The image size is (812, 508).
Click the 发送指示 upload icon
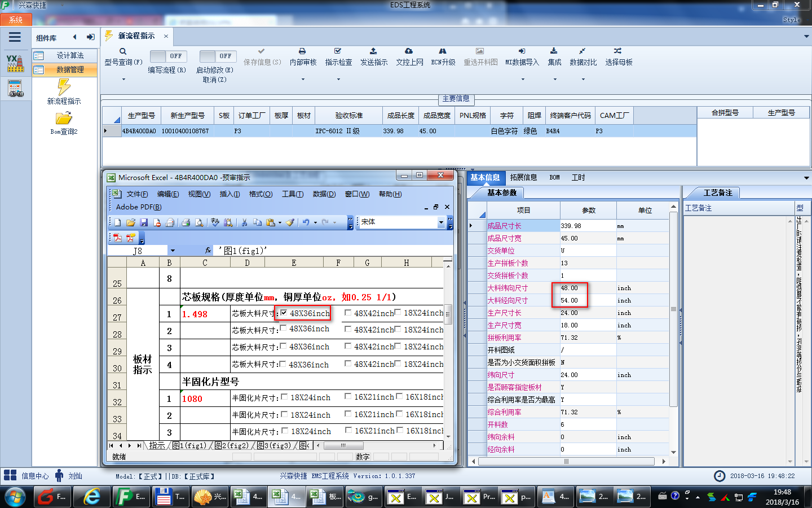point(373,51)
